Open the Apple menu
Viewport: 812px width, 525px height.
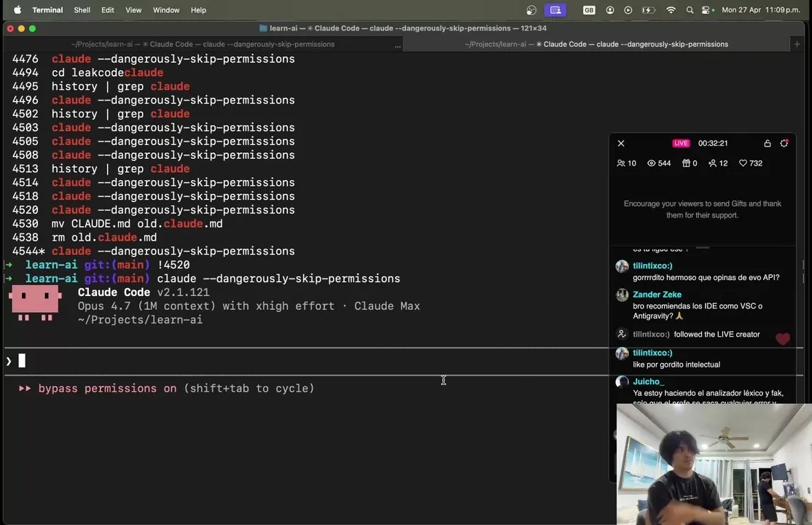pyautogui.click(x=17, y=10)
